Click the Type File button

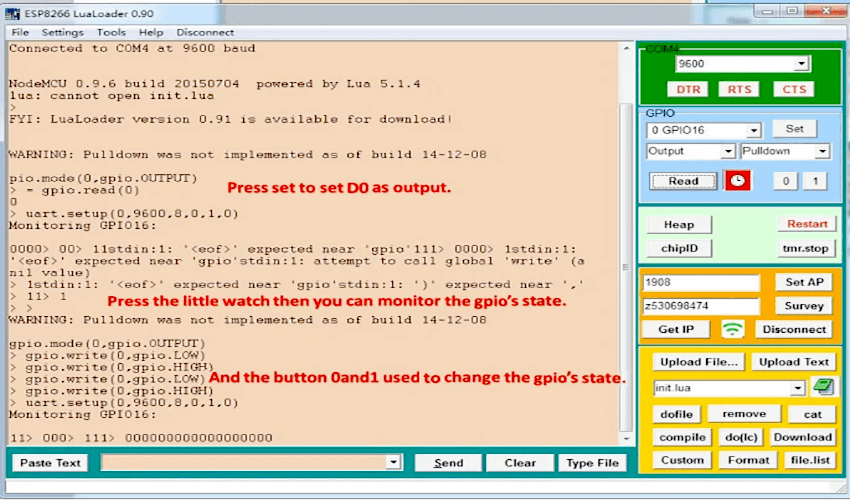(x=592, y=463)
